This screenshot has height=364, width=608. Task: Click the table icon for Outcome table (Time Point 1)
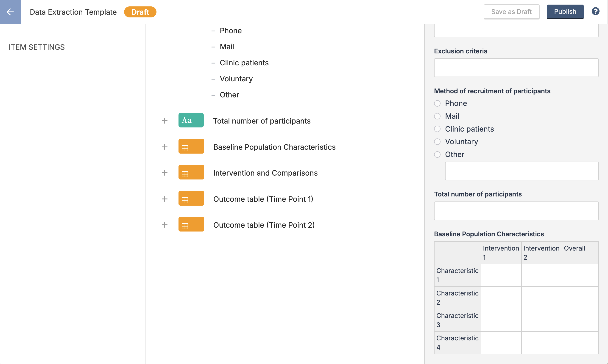tap(191, 199)
